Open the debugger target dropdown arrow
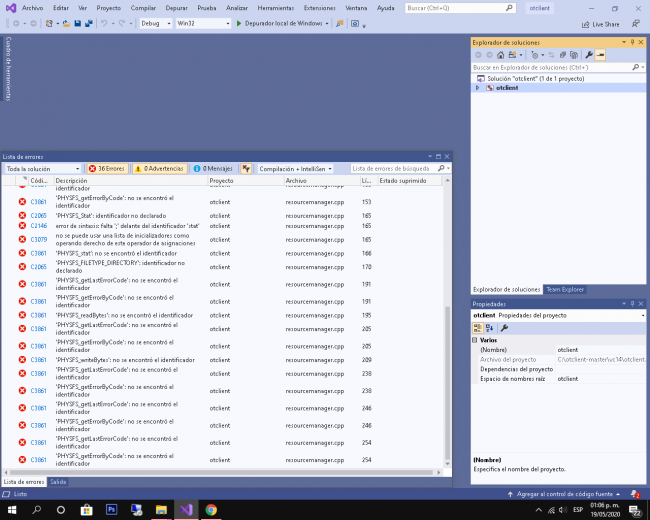The width and height of the screenshot is (650, 520). click(327, 24)
